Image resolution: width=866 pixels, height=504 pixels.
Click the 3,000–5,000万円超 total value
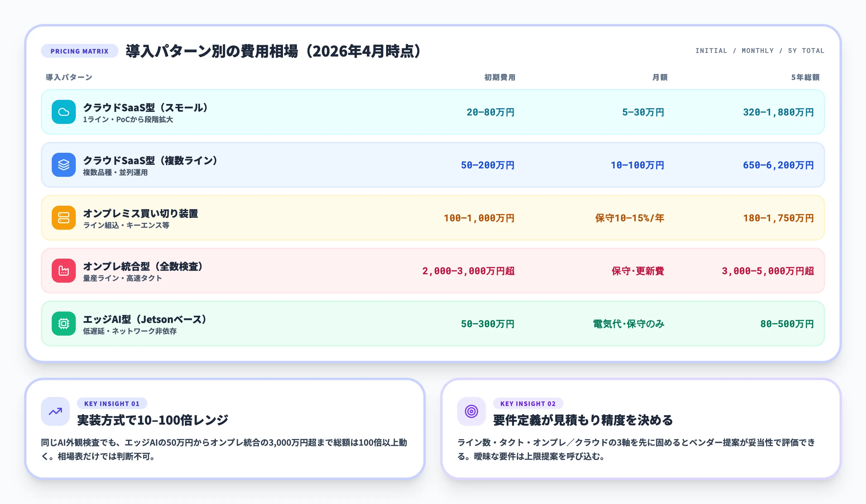768,271
